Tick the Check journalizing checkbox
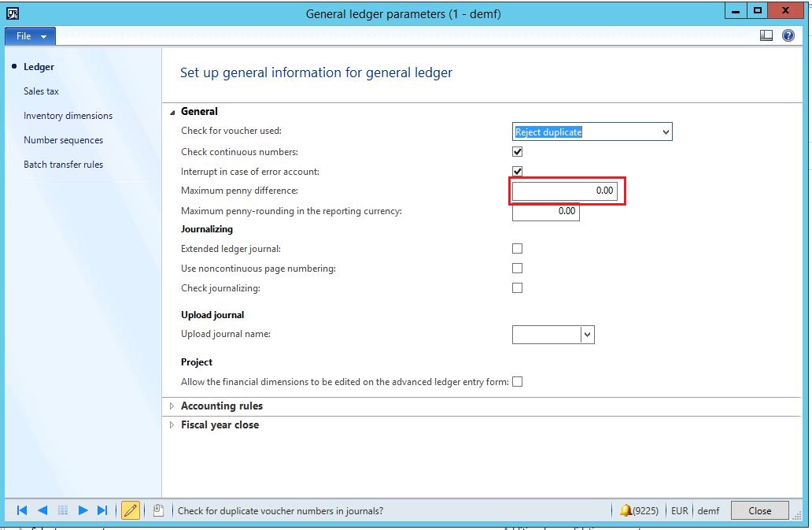 coord(517,287)
